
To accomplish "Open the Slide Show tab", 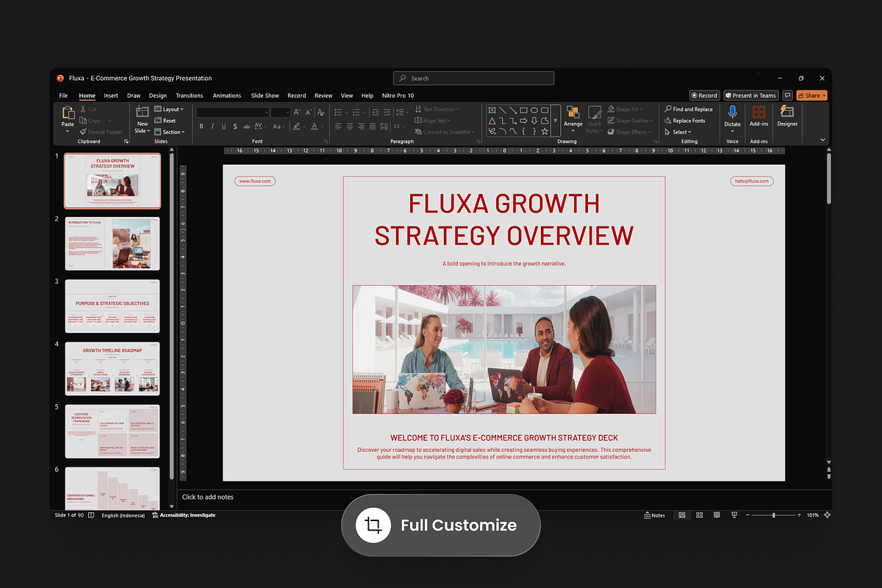I will pyautogui.click(x=265, y=96).
